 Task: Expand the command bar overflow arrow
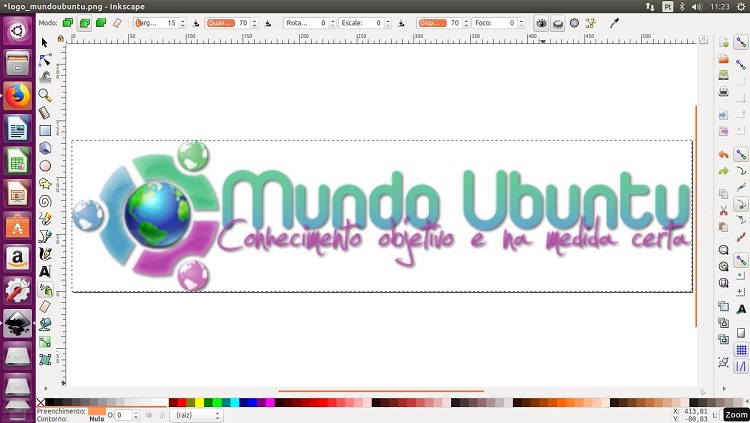(x=724, y=389)
